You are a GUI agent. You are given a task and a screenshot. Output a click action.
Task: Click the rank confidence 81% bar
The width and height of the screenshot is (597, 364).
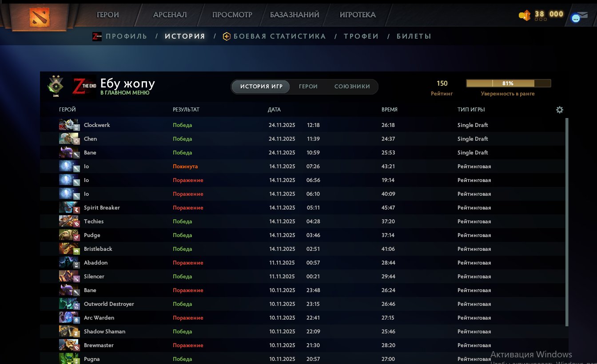click(x=508, y=83)
